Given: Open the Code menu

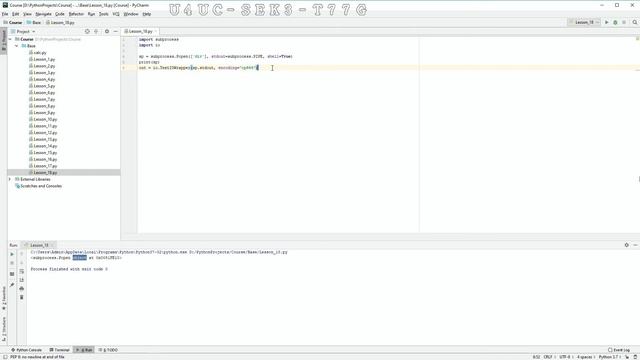Looking at the screenshot, I should [x=60, y=14].
